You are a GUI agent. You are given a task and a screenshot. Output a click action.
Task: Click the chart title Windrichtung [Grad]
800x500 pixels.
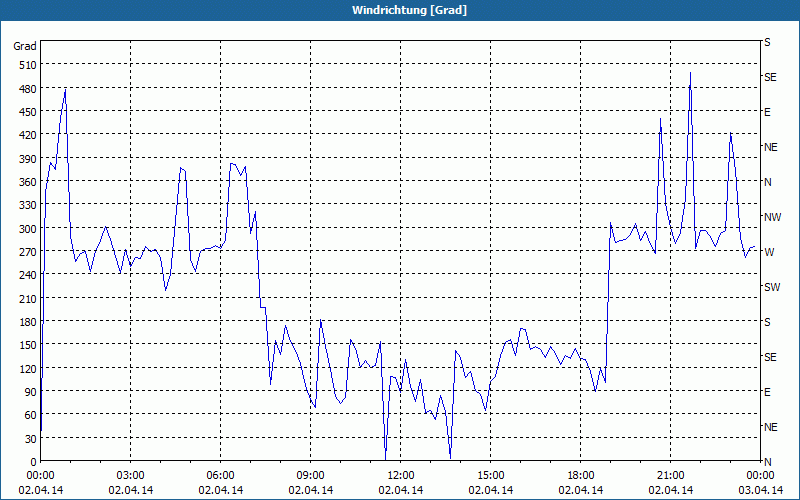(x=409, y=10)
